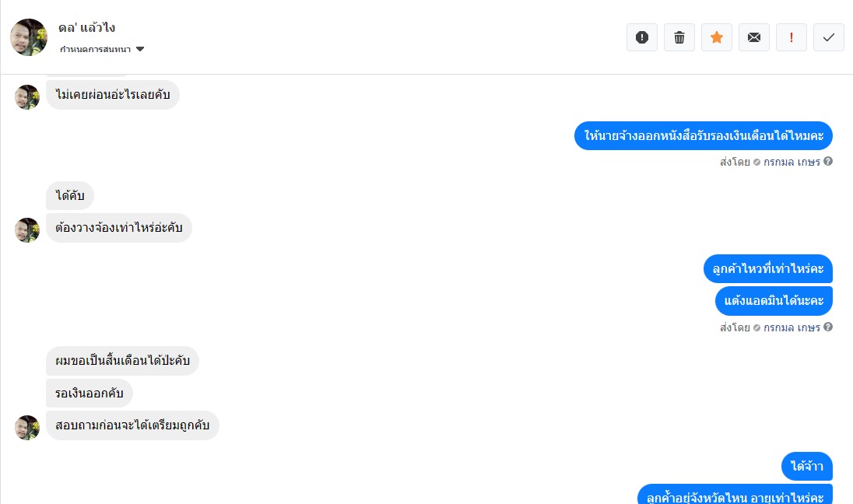Mark conversation unread with envelope icon
Screen dimensions: 853x504
pyautogui.click(x=754, y=37)
